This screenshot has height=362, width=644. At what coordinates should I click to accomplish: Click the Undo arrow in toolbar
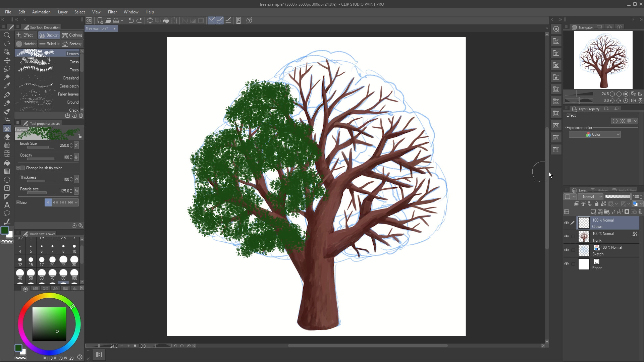(x=131, y=20)
